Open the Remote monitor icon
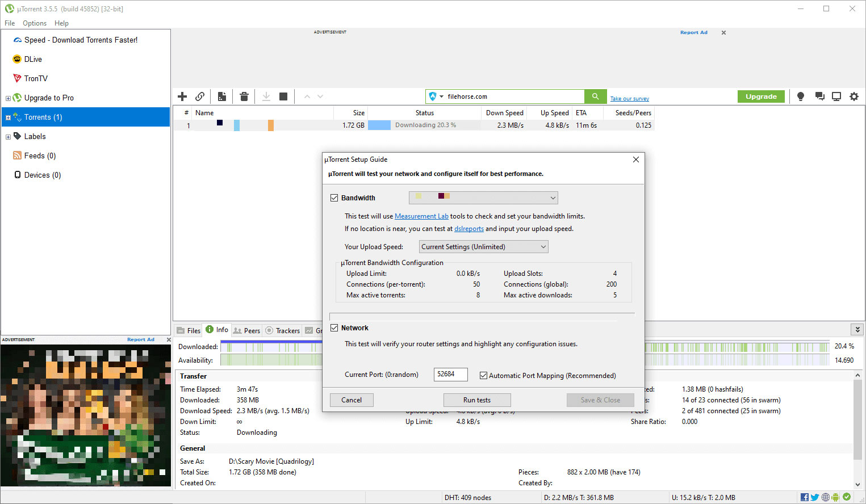Image resolution: width=866 pixels, height=504 pixels. pyautogui.click(x=836, y=96)
